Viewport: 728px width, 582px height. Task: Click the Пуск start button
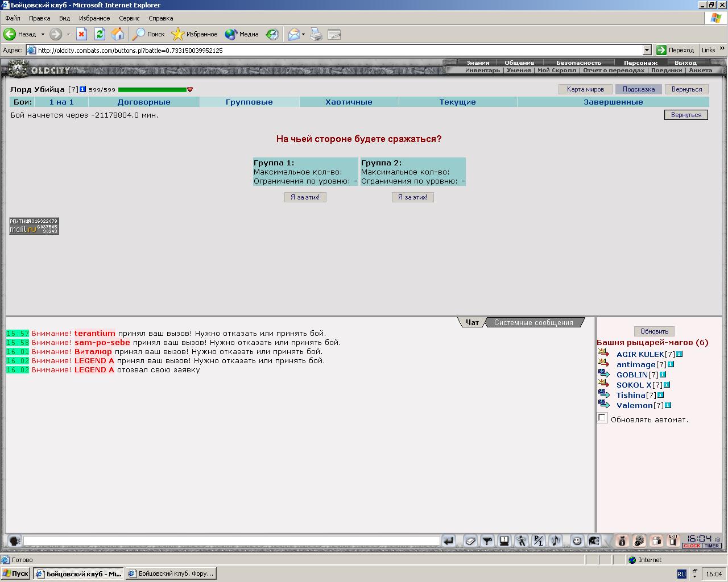coord(16,573)
